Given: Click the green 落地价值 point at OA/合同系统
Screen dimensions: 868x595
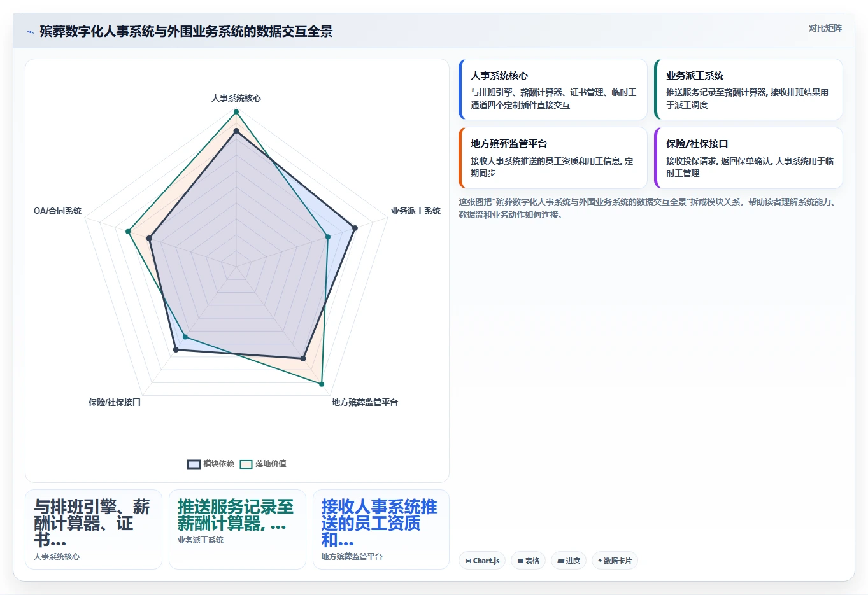Looking at the screenshot, I should [x=128, y=232].
